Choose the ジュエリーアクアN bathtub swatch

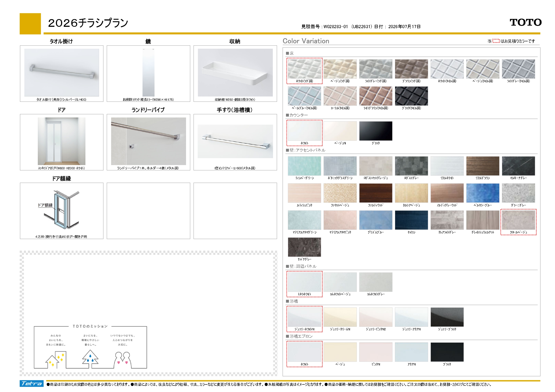[411, 317]
